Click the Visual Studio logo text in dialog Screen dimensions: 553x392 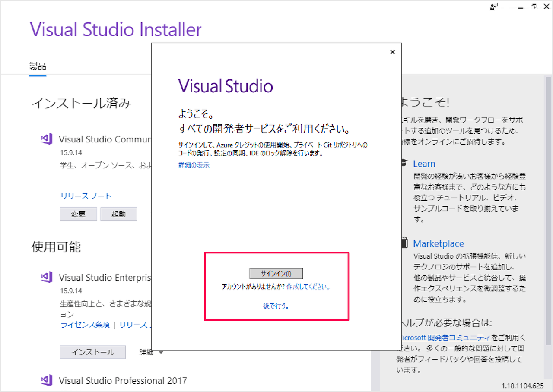coord(226,86)
